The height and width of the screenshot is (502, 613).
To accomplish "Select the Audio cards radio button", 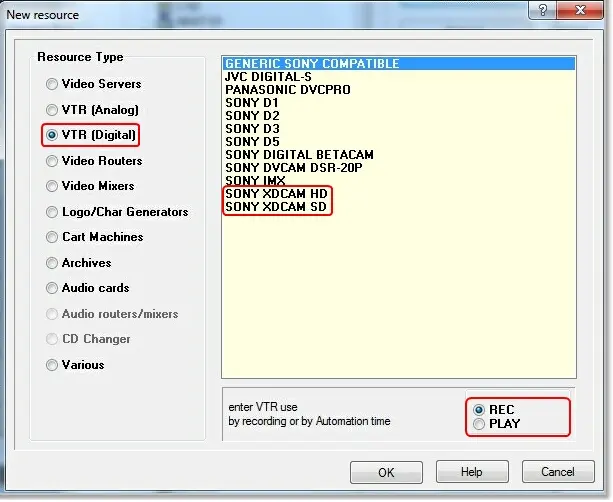I will pos(52,288).
